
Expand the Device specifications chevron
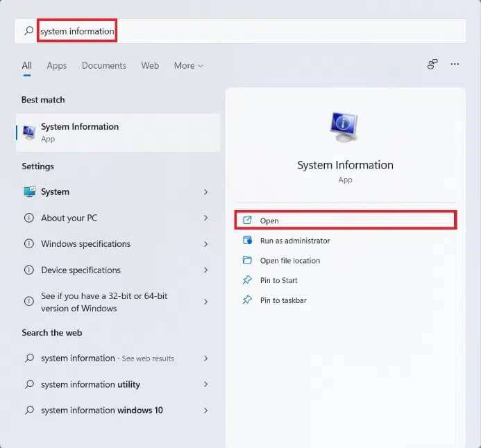click(206, 270)
